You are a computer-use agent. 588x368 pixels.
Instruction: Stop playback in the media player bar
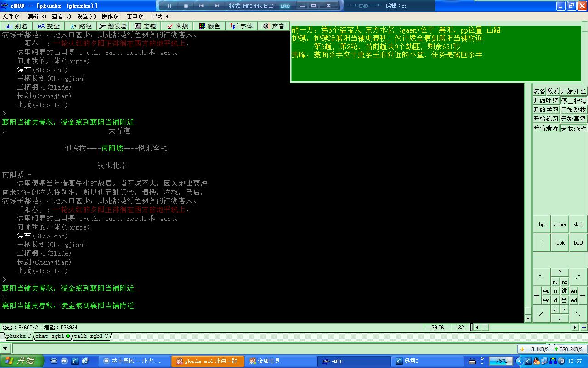pos(186,6)
